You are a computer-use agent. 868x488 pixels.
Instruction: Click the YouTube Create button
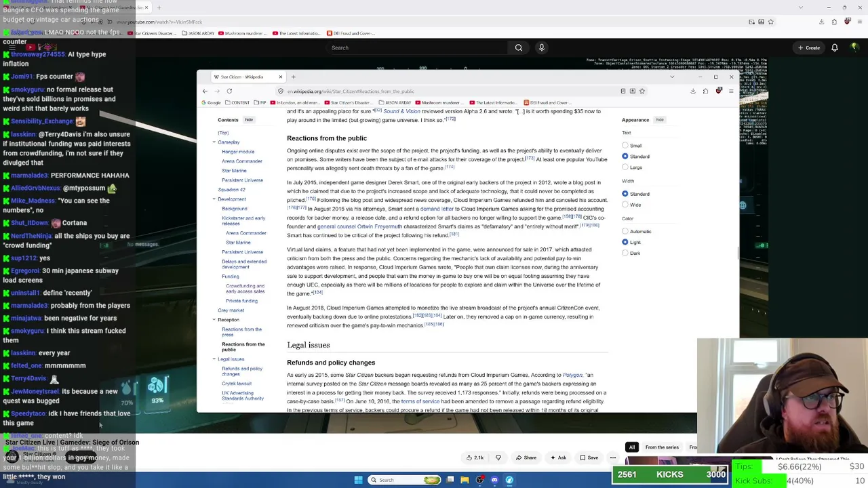[x=809, y=47]
